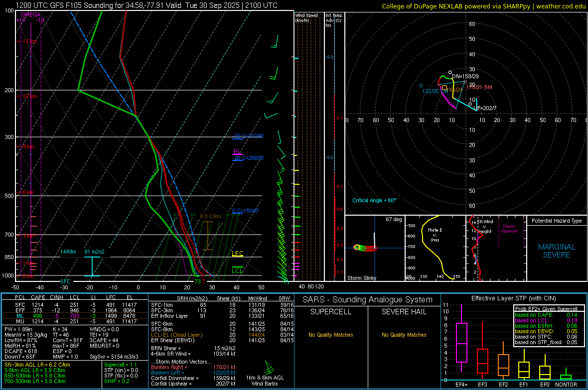Click the Wind Speed (knots) panel header

coord(306,17)
